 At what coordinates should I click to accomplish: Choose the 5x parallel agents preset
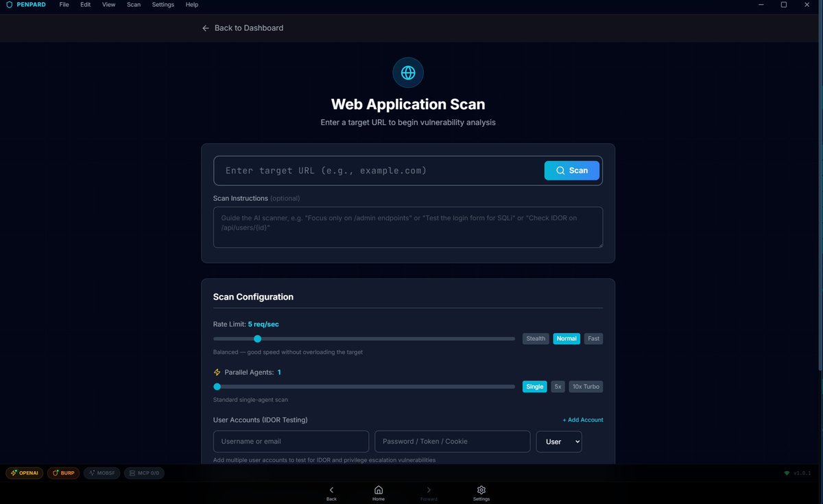558,387
